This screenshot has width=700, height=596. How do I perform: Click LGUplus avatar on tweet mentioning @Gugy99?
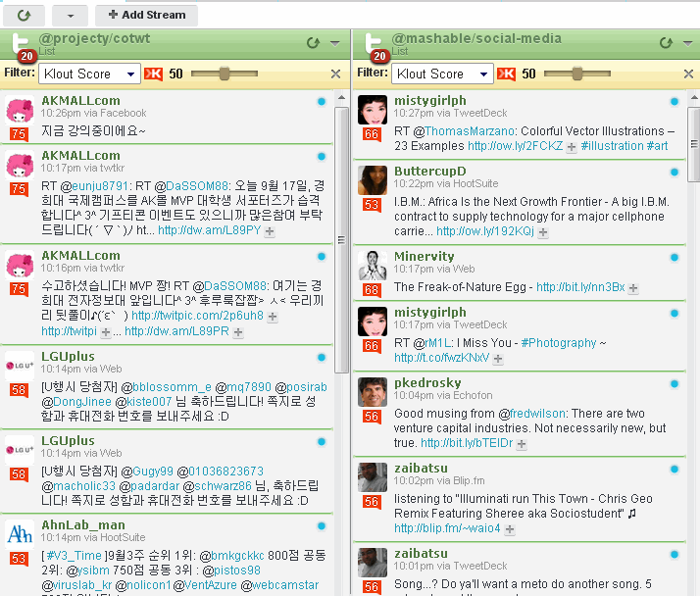click(x=20, y=450)
